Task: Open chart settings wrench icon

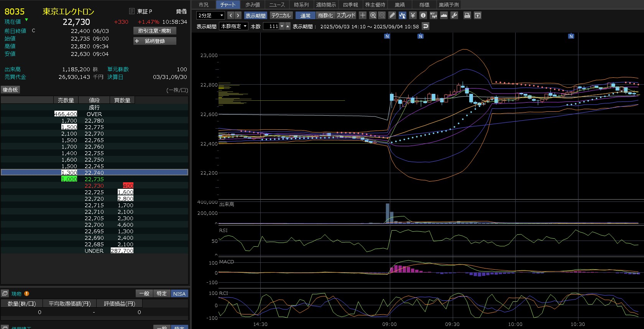Action: tap(454, 15)
